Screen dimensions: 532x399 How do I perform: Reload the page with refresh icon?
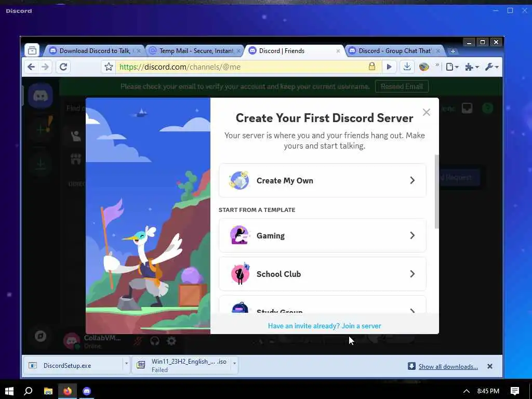tap(63, 67)
